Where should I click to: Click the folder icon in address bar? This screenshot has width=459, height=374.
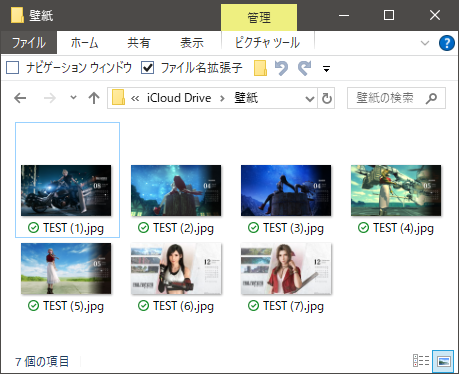(118, 98)
